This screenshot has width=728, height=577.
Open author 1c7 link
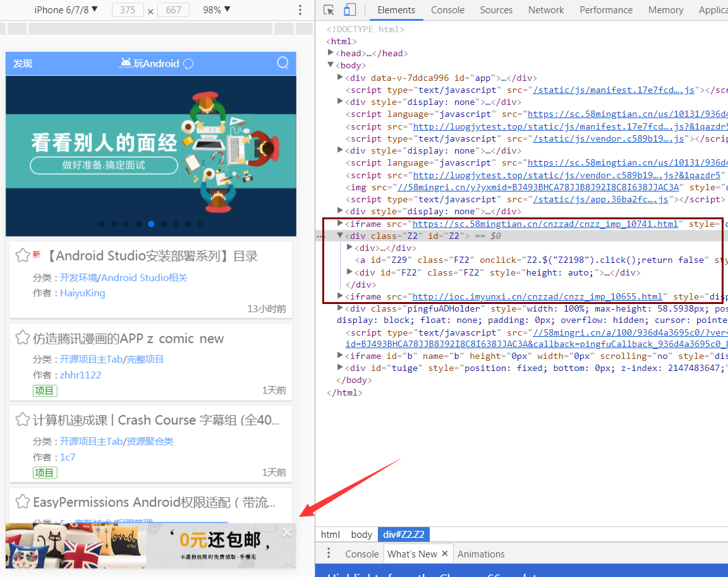(x=68, y=457)
